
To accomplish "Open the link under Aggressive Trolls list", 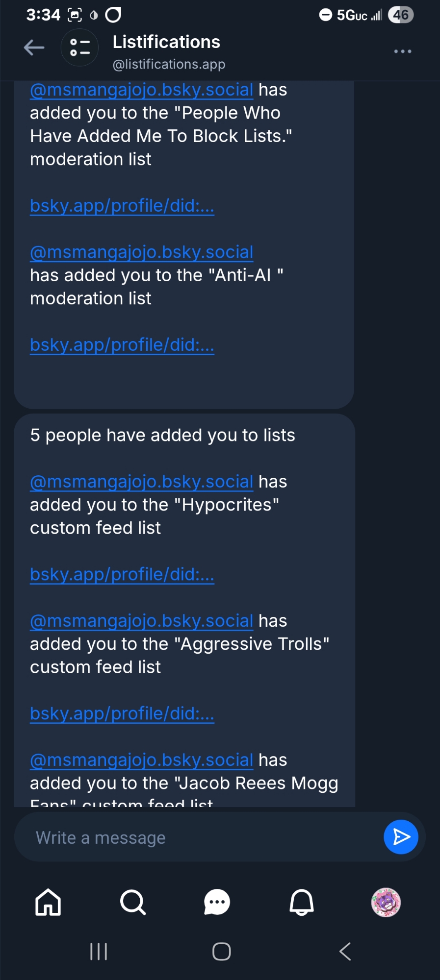I will tap(122, 713).
